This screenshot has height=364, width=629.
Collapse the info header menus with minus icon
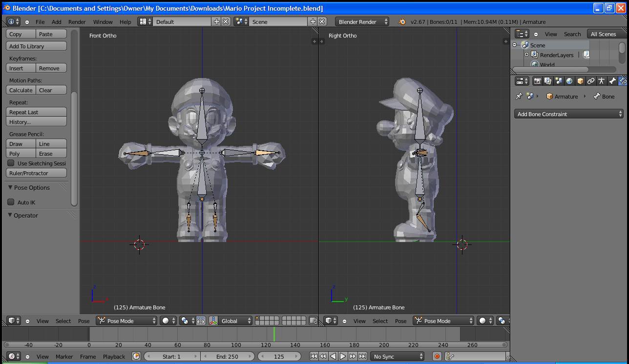point(27,22)
